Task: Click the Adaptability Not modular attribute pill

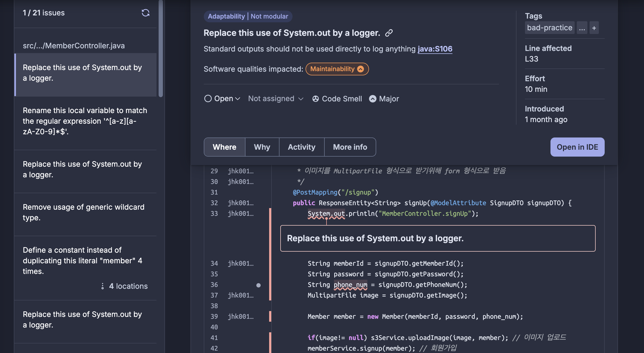Action: (248, 16)
